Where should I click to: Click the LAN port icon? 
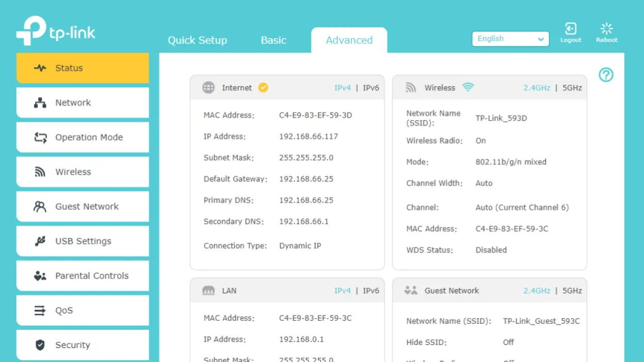tap(208, 291)
